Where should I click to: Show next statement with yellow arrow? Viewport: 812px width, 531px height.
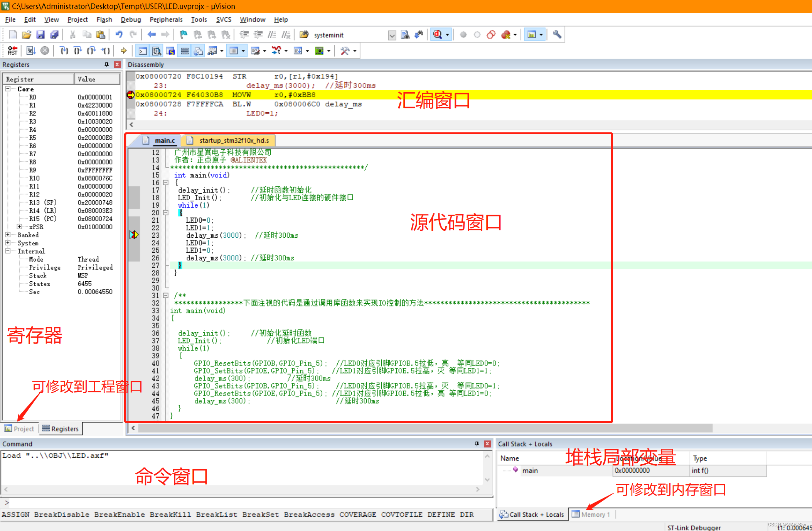123,51
